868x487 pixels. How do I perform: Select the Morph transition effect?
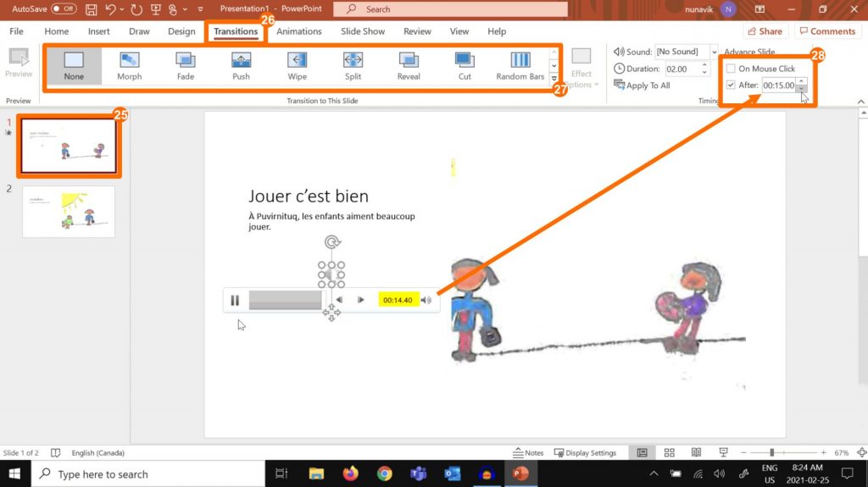tap(129, 65)
